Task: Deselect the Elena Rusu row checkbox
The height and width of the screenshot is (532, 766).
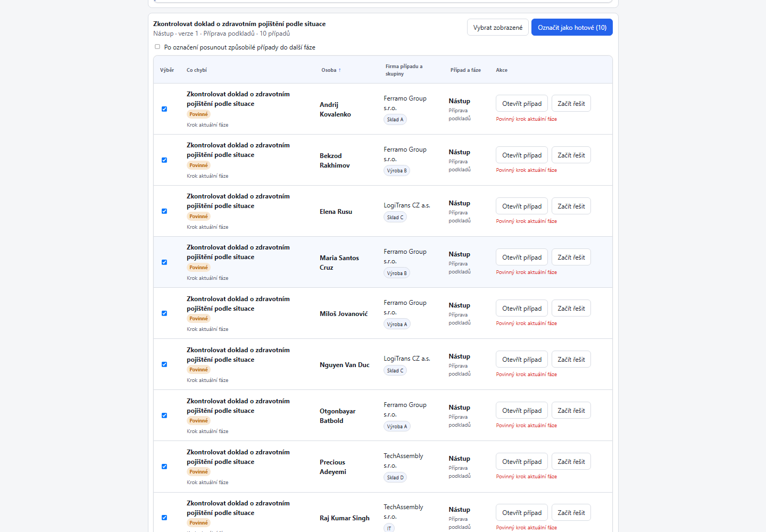Action: tap(164, 211)
